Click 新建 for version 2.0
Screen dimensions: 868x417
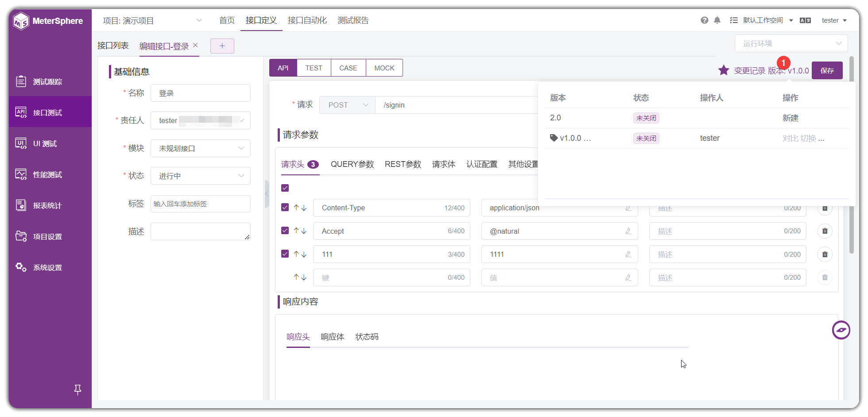point(790,118)
